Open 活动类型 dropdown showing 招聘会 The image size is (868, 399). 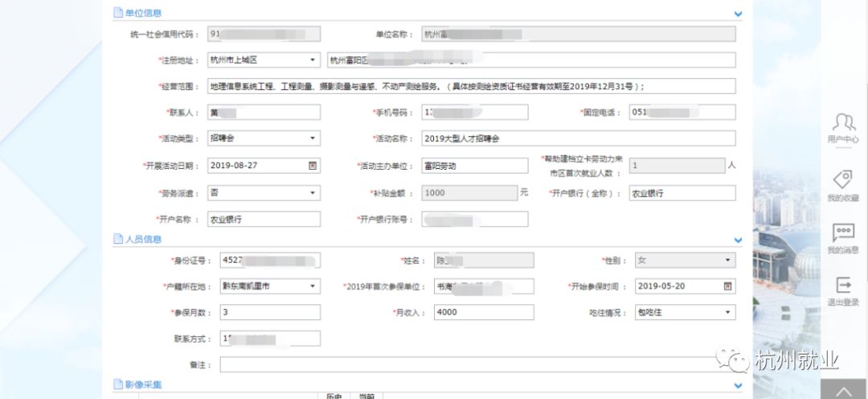coord(264,138)
